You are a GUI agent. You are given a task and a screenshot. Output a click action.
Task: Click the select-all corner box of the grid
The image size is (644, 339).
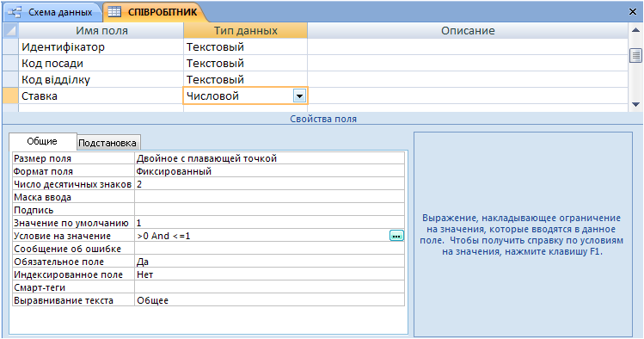10,30
